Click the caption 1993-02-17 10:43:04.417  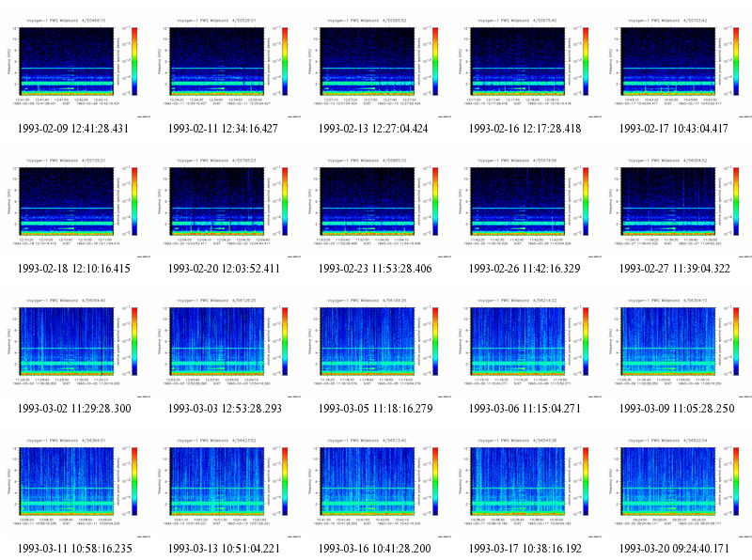pyautogui.click(x=673, y=129)
